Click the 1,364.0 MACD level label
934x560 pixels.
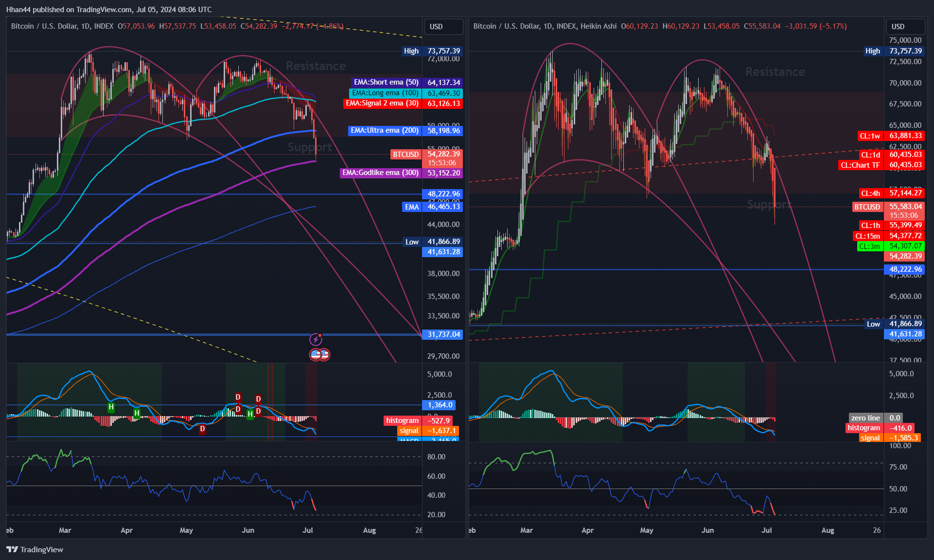tap(440, 405)
